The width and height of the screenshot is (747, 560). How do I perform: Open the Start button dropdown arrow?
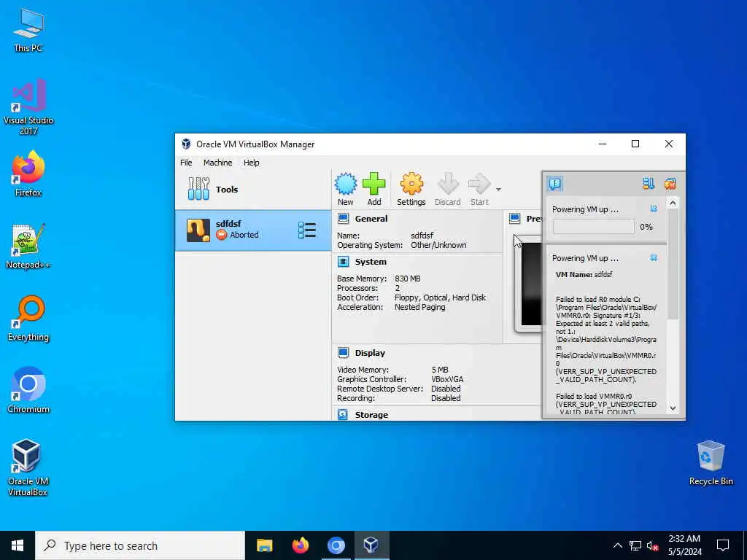coord(498,189)
